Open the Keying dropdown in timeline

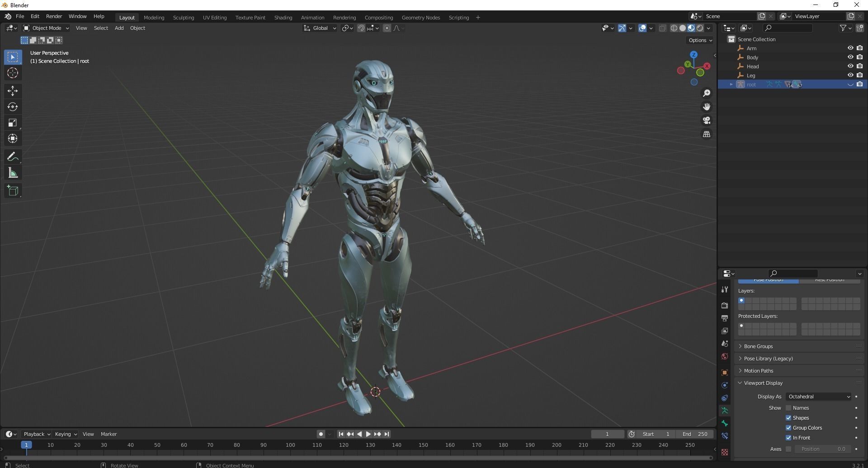(66, 434)
